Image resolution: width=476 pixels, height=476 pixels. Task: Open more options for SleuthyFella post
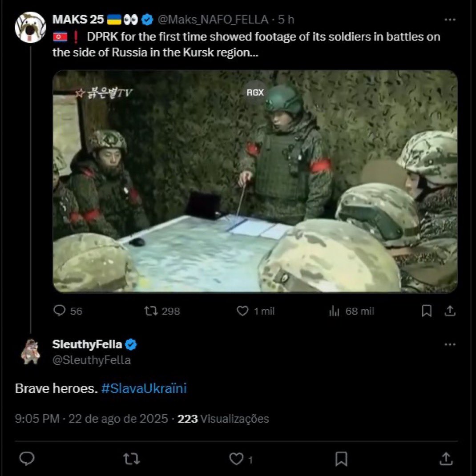pos(450,345)
